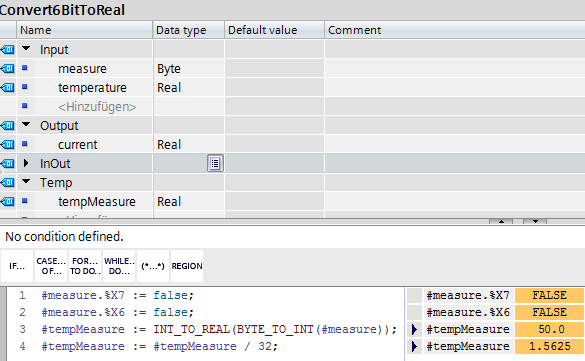Select the current output variable
The width and height of the screenshot is (585, 361).
pos(78,144)
